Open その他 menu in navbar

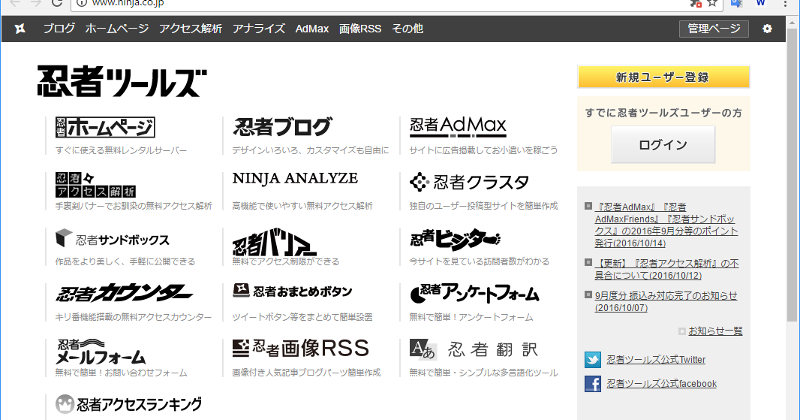[407, 29]
